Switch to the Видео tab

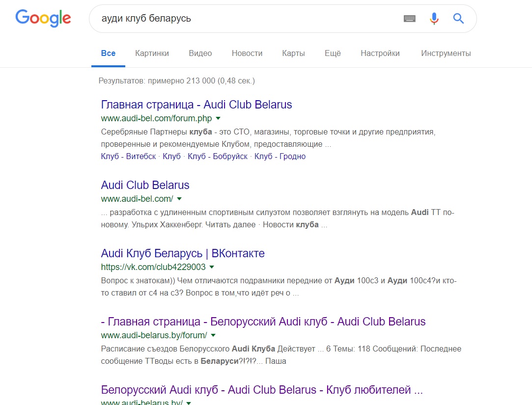200,53
